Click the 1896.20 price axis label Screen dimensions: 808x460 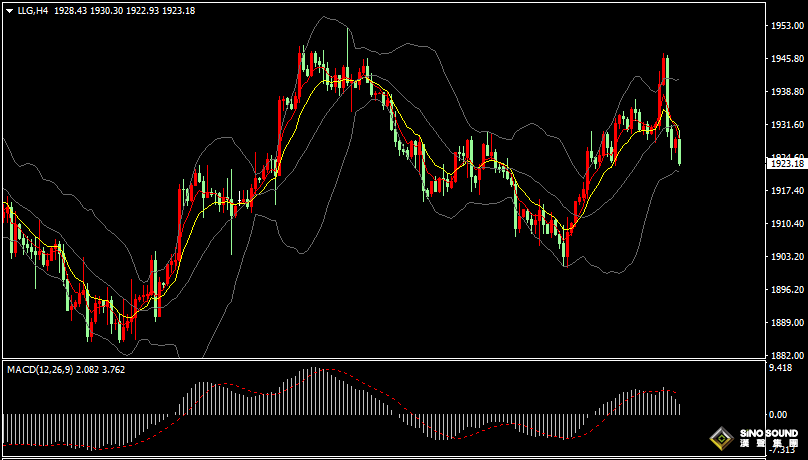[786, 290]
